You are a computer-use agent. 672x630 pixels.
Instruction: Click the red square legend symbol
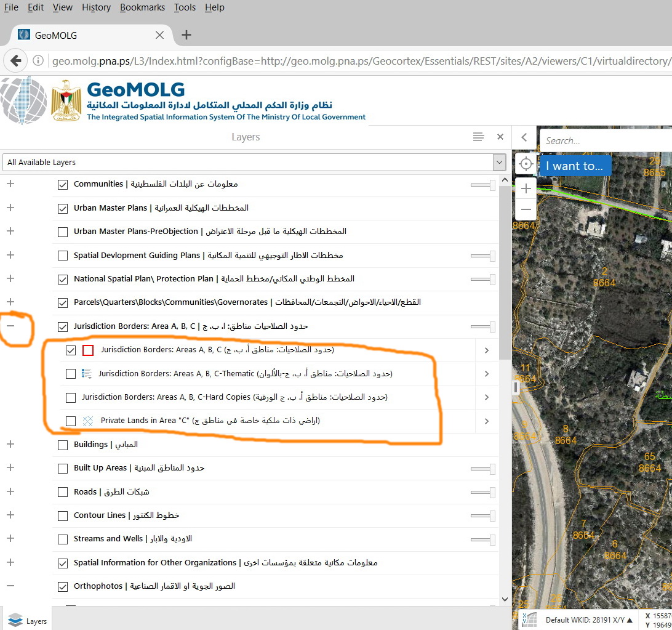[88, 350]
